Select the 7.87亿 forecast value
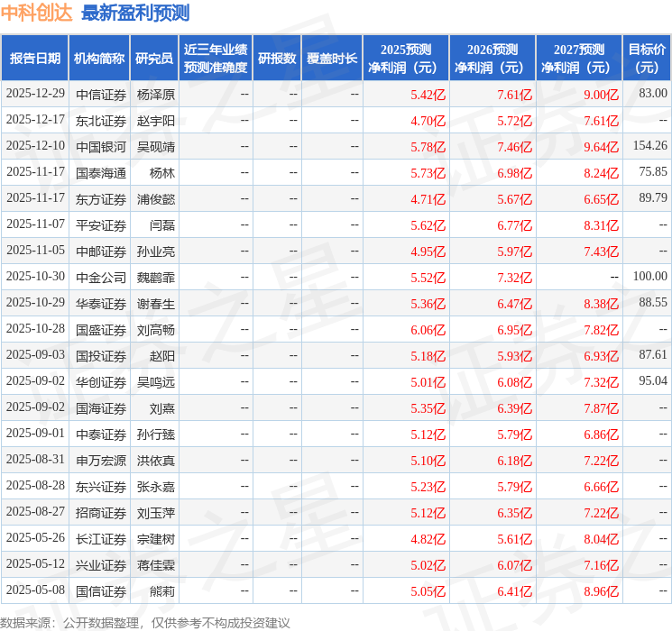Screen dimensions: 672x631 click(x=602, y=408)
